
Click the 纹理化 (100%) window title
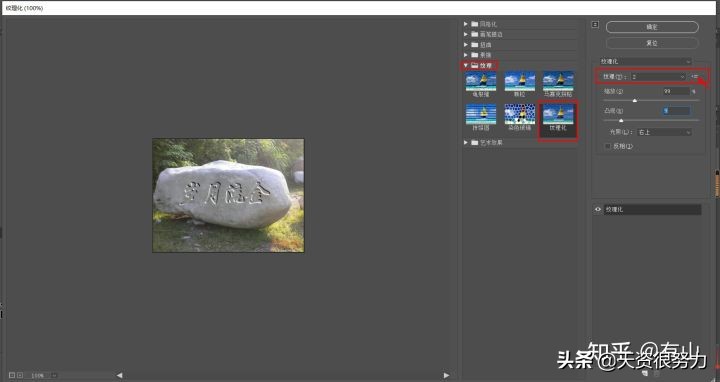(x=24, y=8)
